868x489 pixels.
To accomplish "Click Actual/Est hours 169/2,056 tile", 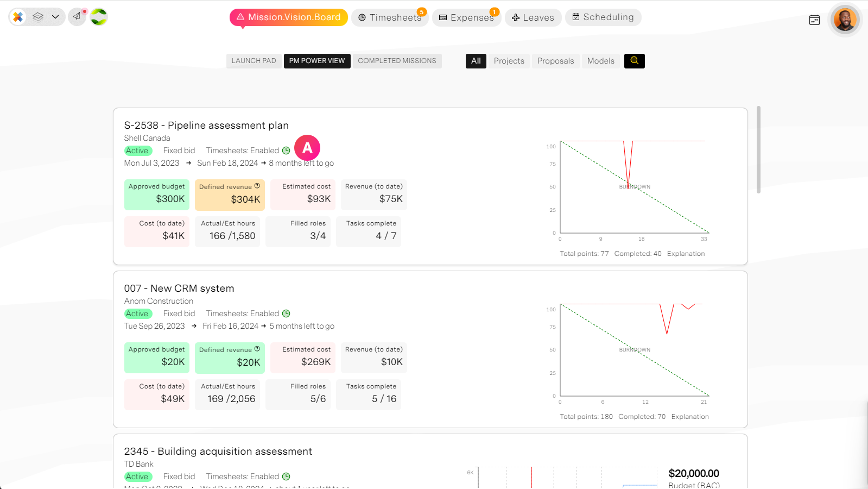I will coord(227,394).
